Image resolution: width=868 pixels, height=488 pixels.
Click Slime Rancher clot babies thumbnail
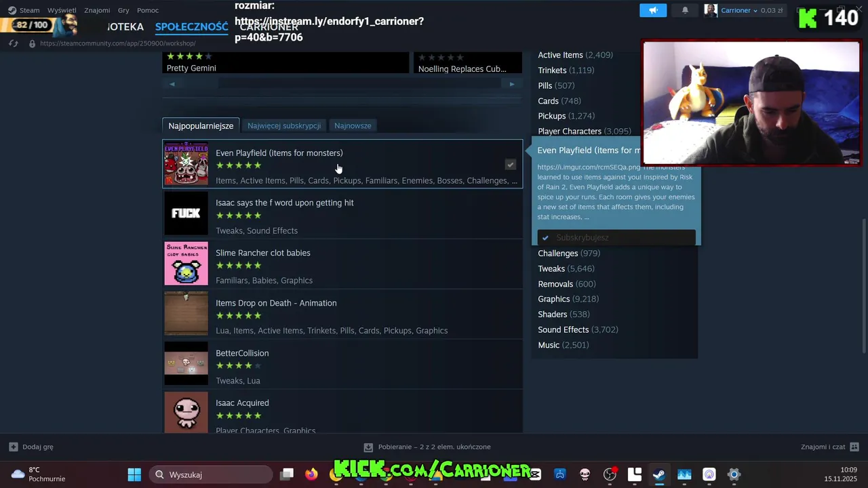(x=186, y=264)
